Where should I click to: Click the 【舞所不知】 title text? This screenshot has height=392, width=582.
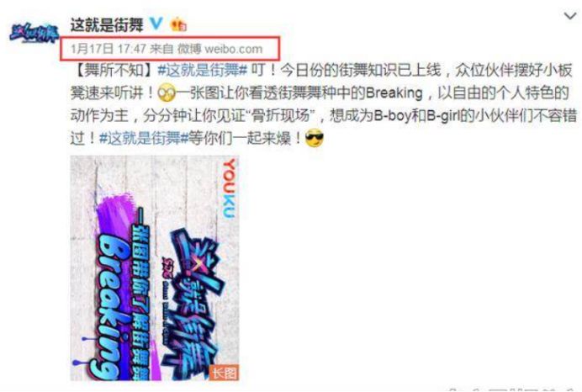point(114,70)
